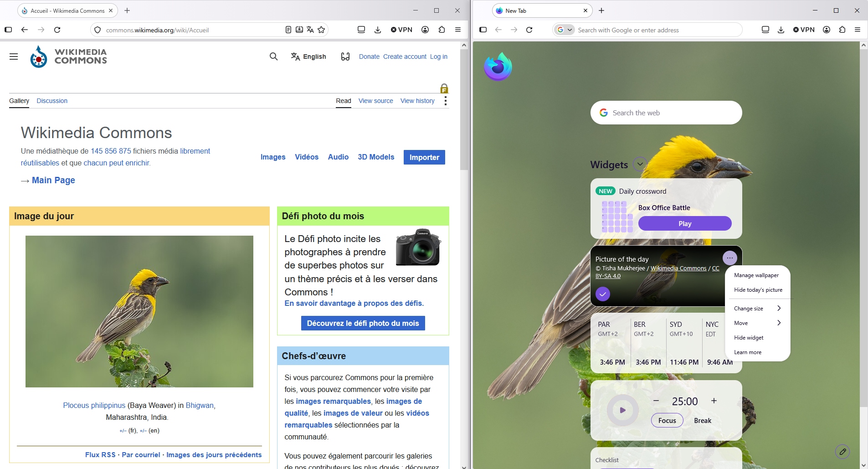Decrease timer duration with minus
Screen dimensions: 868x469
click(x=656, y=401)
